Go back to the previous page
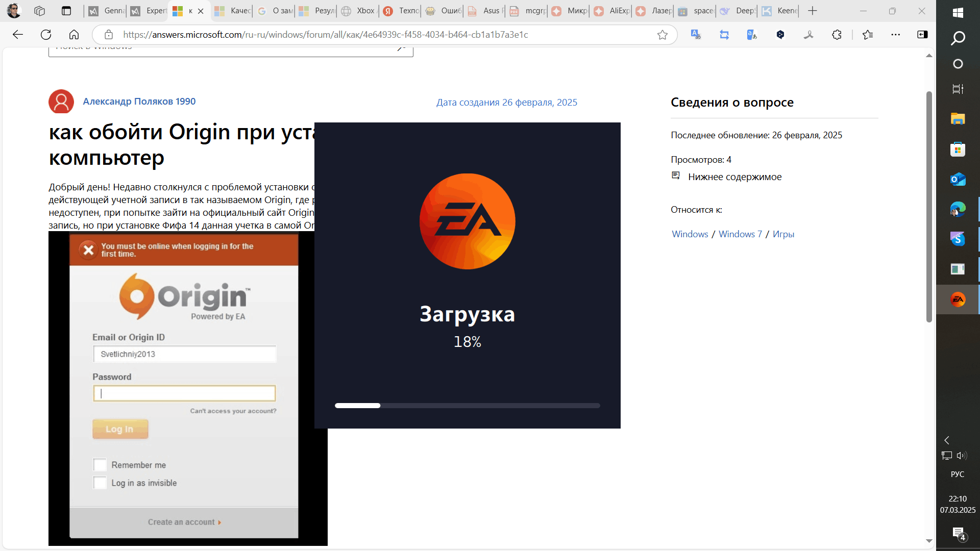This screenshot has height=551, width=980. (x=18, y=35)
